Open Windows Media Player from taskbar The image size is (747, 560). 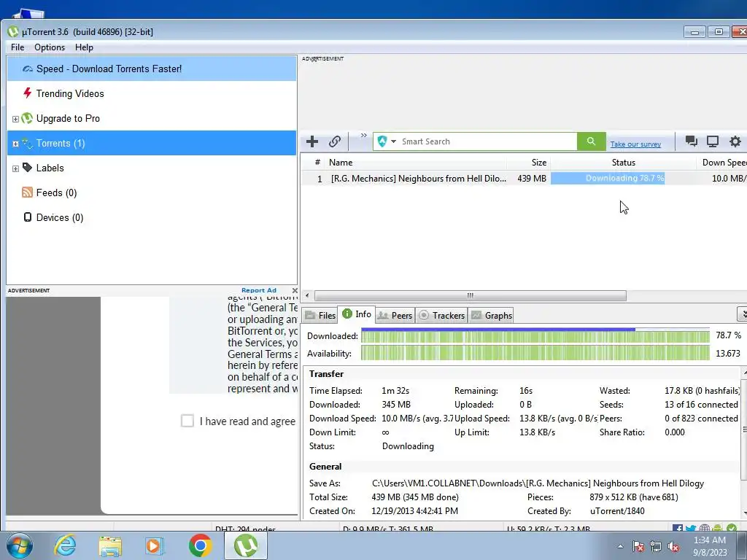click(x=155, y=545)
